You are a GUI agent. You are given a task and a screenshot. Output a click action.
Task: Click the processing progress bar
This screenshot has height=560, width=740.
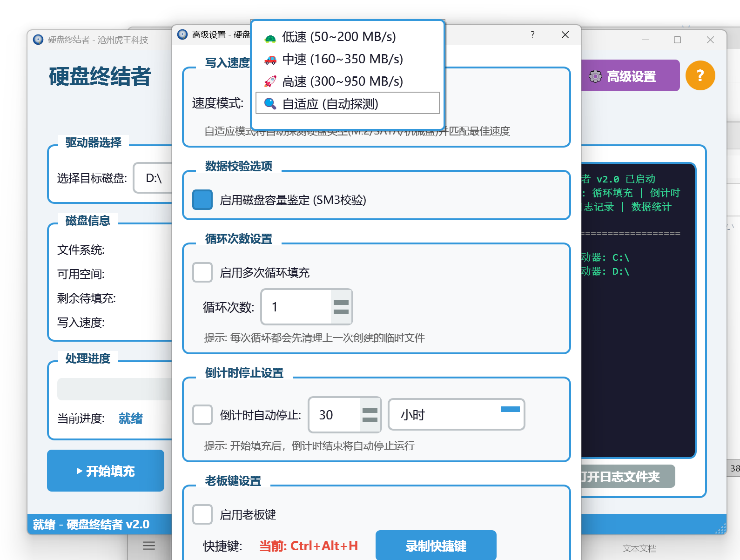(x=114, y=389)
